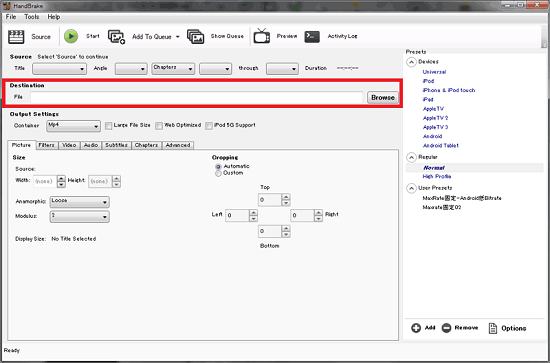Open the Container Mp4 dropdown
The image size is (550, 363).
coord(73,126)
